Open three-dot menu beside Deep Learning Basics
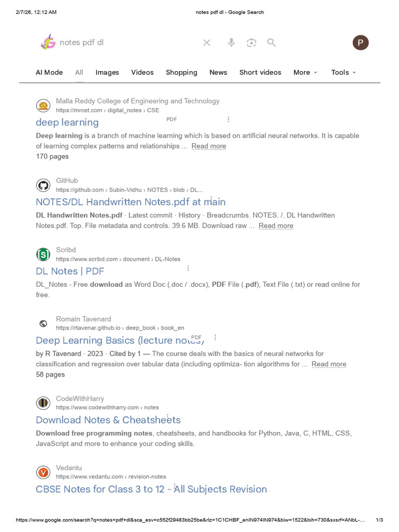 coord(215,337)
